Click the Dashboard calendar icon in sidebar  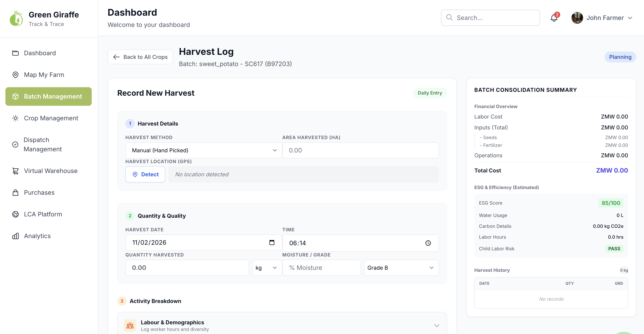coord(15,53)
